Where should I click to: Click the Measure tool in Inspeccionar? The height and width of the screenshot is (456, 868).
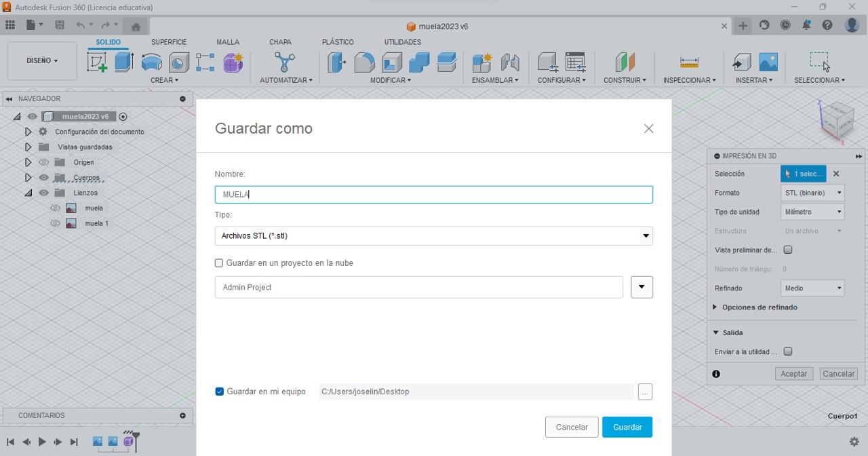point(689,62)
